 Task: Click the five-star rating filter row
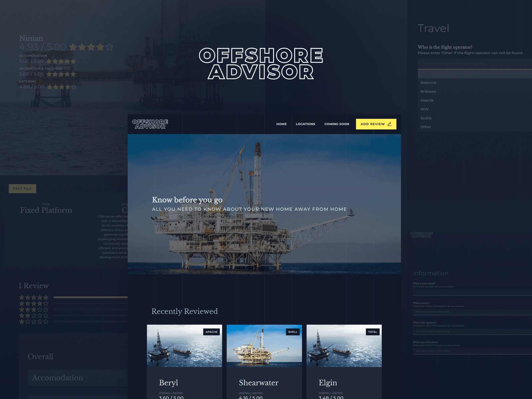pos(73,297)
